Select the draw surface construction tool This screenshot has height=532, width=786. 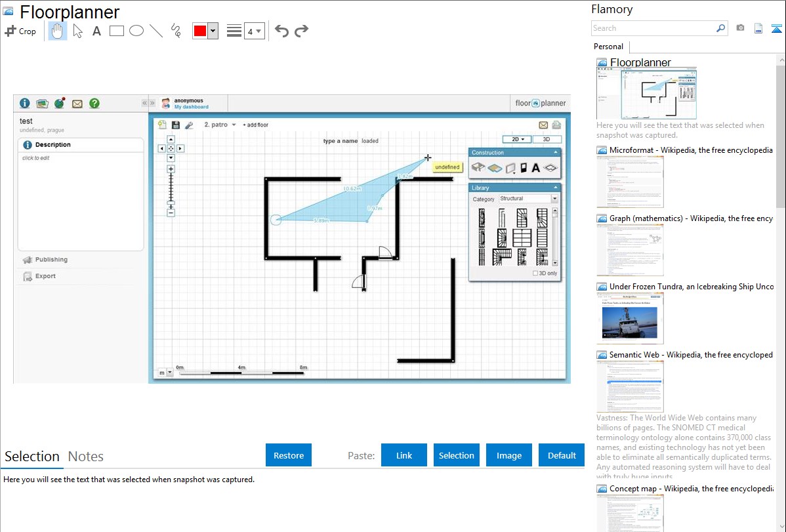coord(495,168)
